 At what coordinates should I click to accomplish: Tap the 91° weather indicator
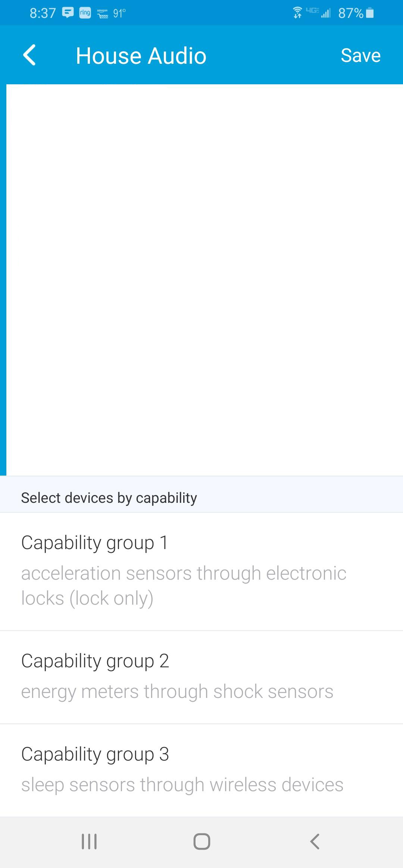pyautogui.click(x=119, y=13)
